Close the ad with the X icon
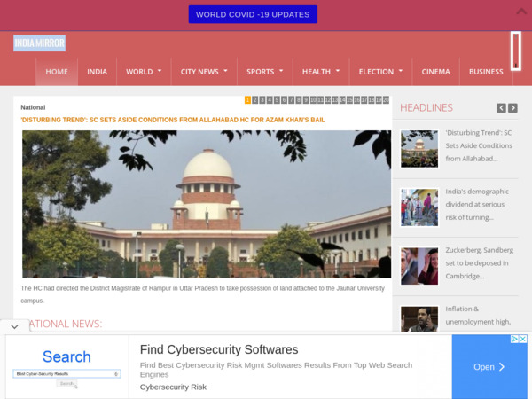The image size is (532, 399). tap(523, 339)
